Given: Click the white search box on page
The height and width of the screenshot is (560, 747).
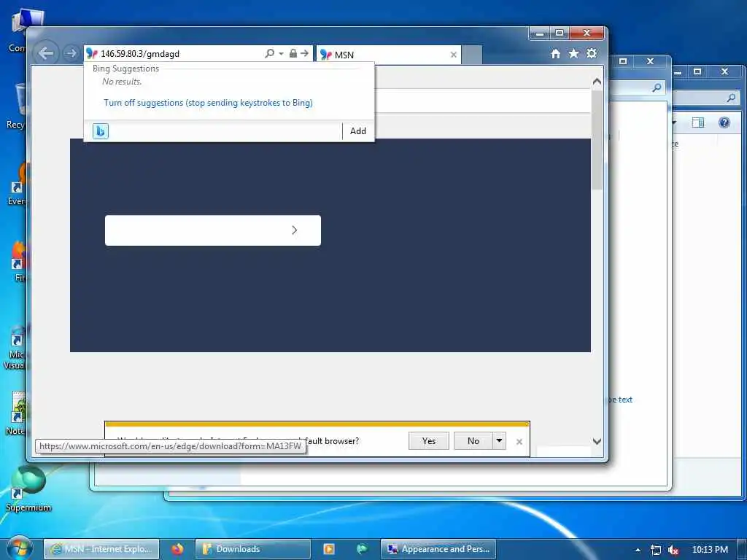Looking at the screenshot, I should (x=212, y=230).
